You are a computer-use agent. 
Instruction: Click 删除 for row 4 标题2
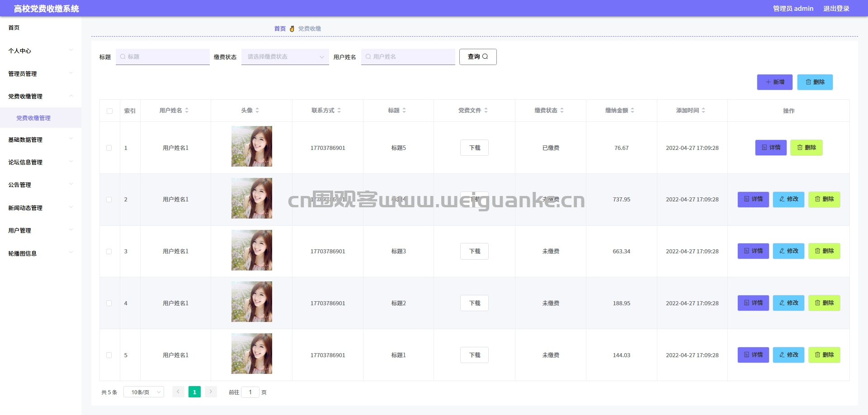[824, 303]
